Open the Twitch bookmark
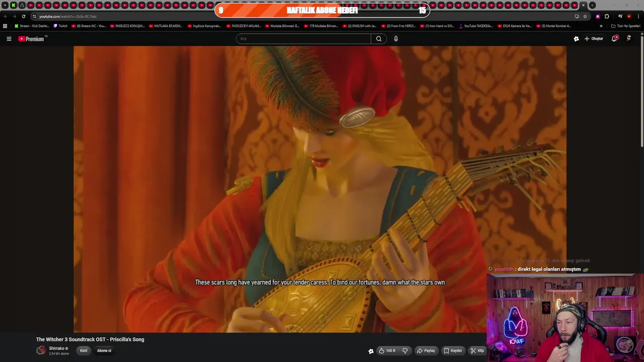Viewport: 644px width, 362px height. [x=60, y=26]
